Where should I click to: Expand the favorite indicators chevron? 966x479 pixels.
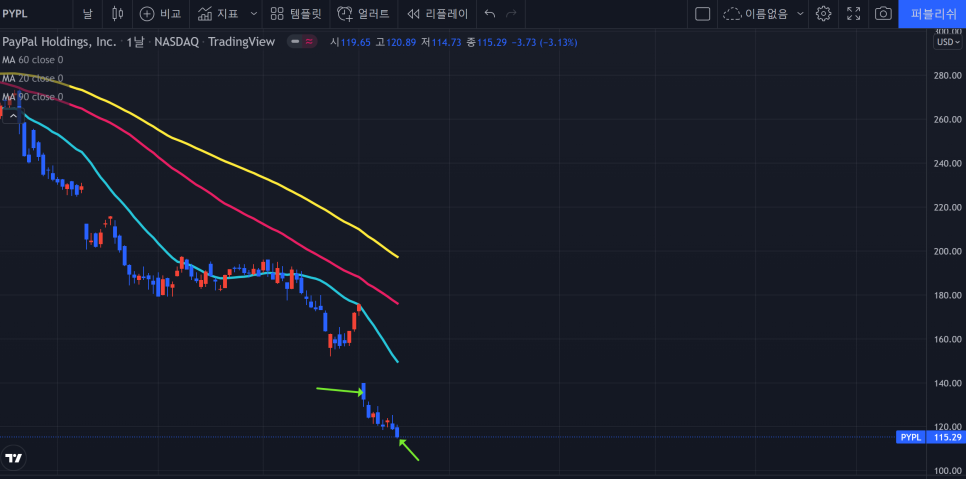pyautogui.click(x=253, y=14)
